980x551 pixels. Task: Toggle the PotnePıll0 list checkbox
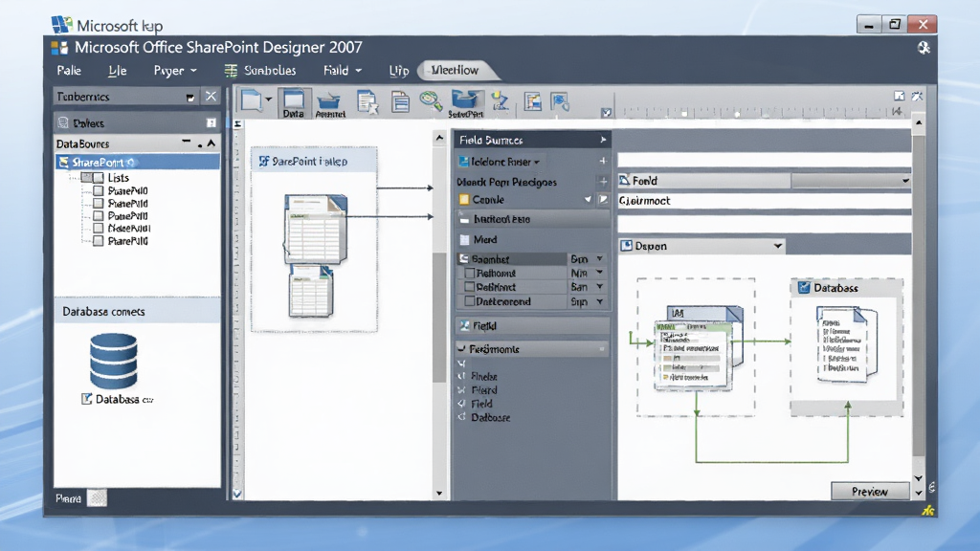pos(99,216)
